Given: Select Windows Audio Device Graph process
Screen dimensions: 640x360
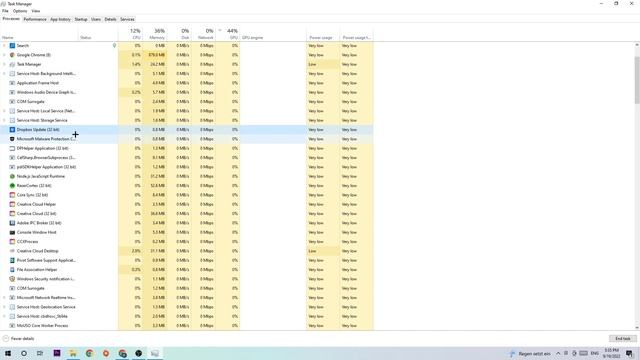Looking at the screenshot, I should coord(187,93).
